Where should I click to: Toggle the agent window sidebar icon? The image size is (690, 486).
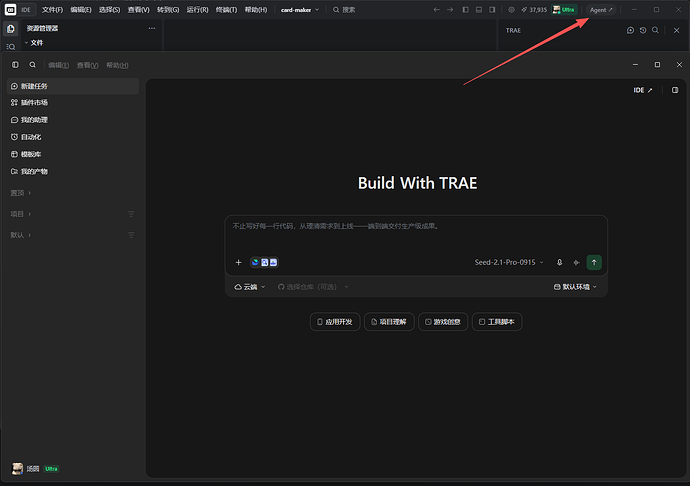[x=15, y=65]
